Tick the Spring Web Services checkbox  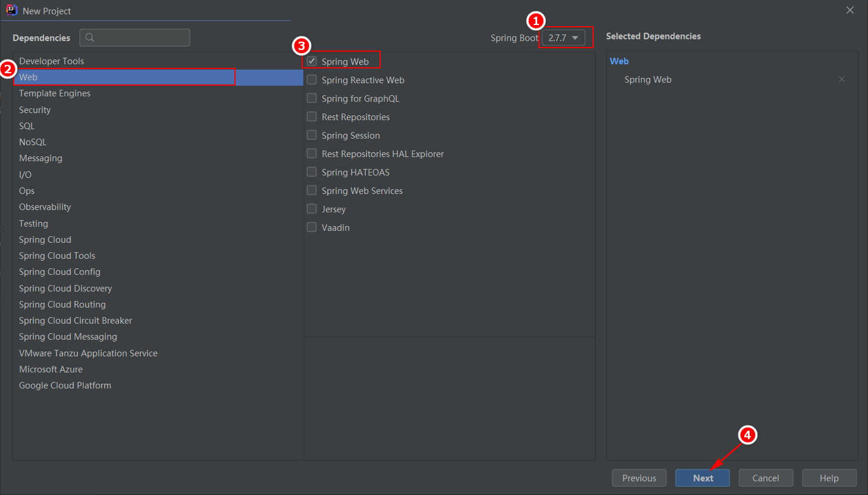click(x=312, y=190)
